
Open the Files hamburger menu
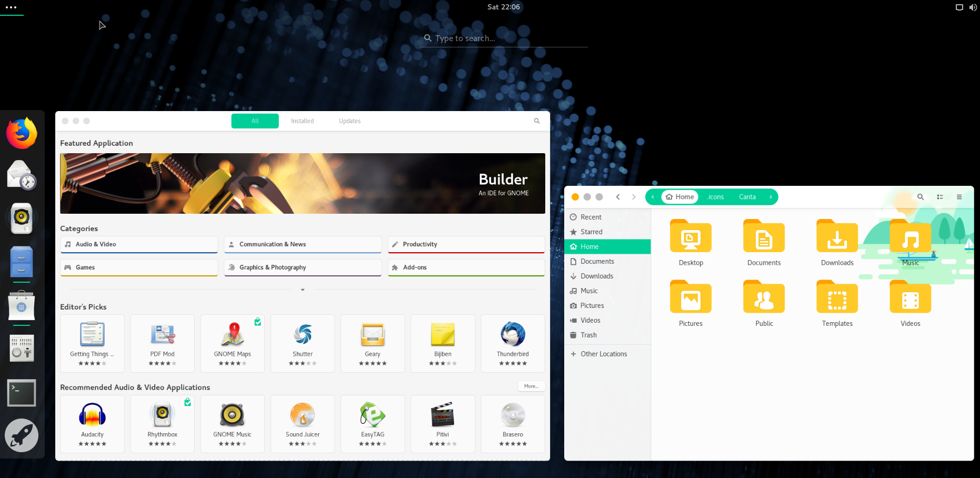[x=959, y=197]
